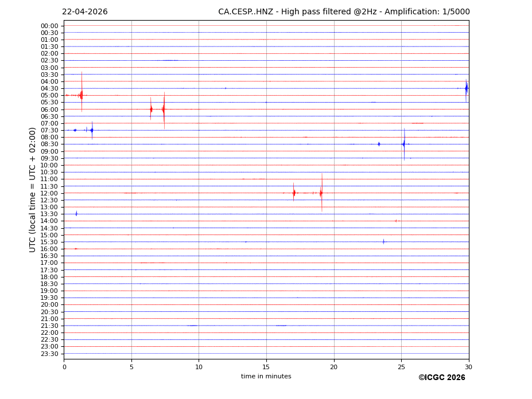Click the small blue spike on the 15:30 trace
The height and width of the screenshot is (399, 532).
(383, 241)
